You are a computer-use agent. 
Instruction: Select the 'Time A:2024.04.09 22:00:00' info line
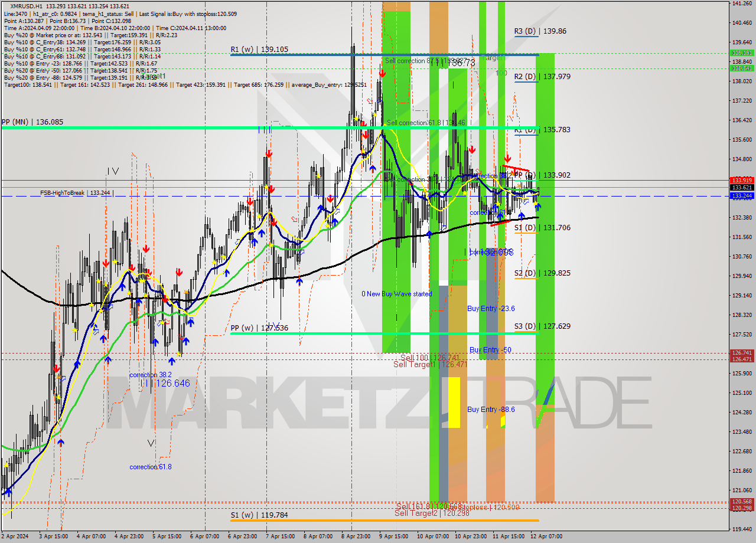tap(115, 28)
